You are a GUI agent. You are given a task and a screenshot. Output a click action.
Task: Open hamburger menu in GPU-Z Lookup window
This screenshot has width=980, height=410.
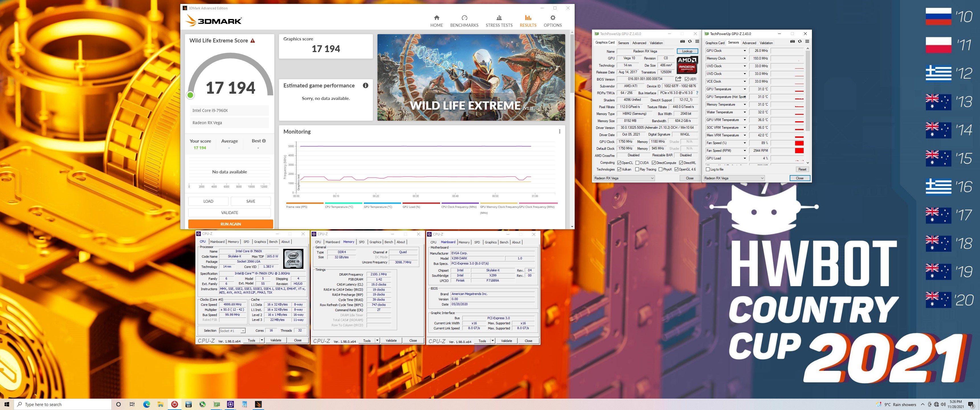(x=697, y=42)
